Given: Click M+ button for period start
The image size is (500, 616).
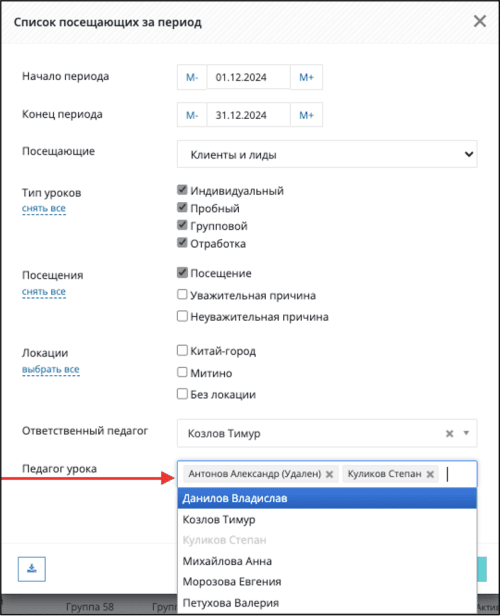Looking at the screenshot, I should coord(306,77).
